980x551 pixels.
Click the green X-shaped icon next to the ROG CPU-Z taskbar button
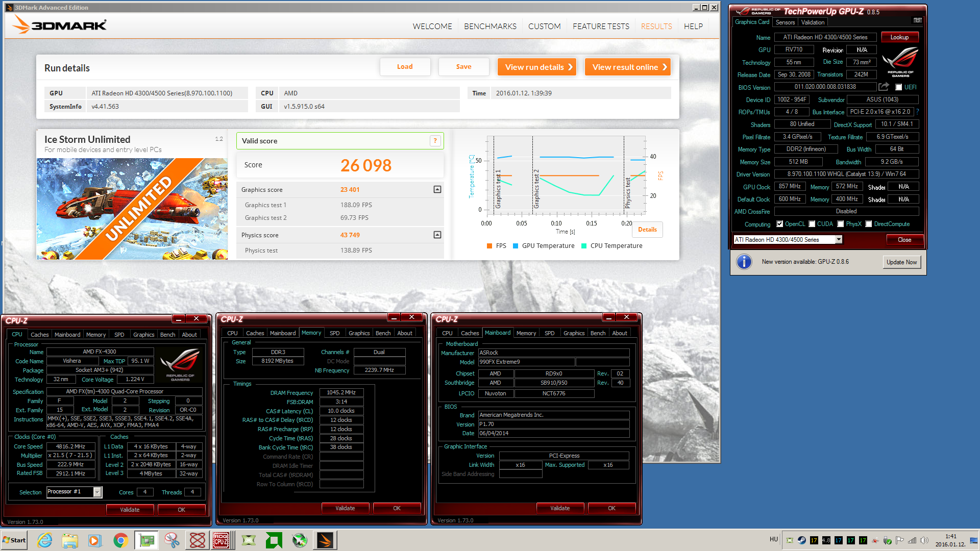coord(249,540)
